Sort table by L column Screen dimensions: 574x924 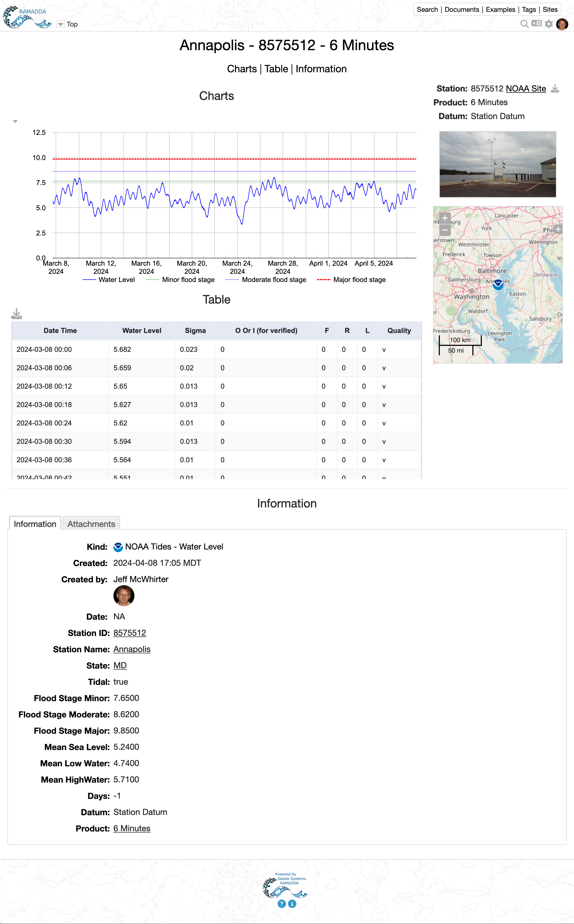pyautogui.click(x=367, y=331)
